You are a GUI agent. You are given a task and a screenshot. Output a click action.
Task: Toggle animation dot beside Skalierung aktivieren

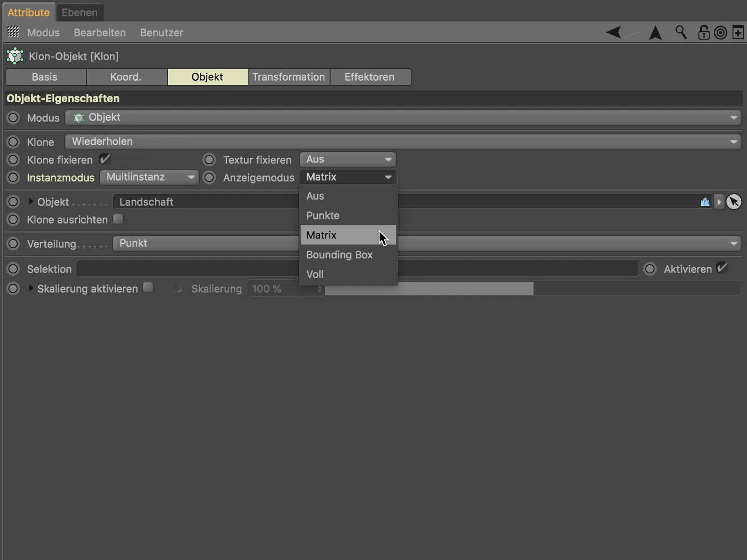tap(13, 288)
